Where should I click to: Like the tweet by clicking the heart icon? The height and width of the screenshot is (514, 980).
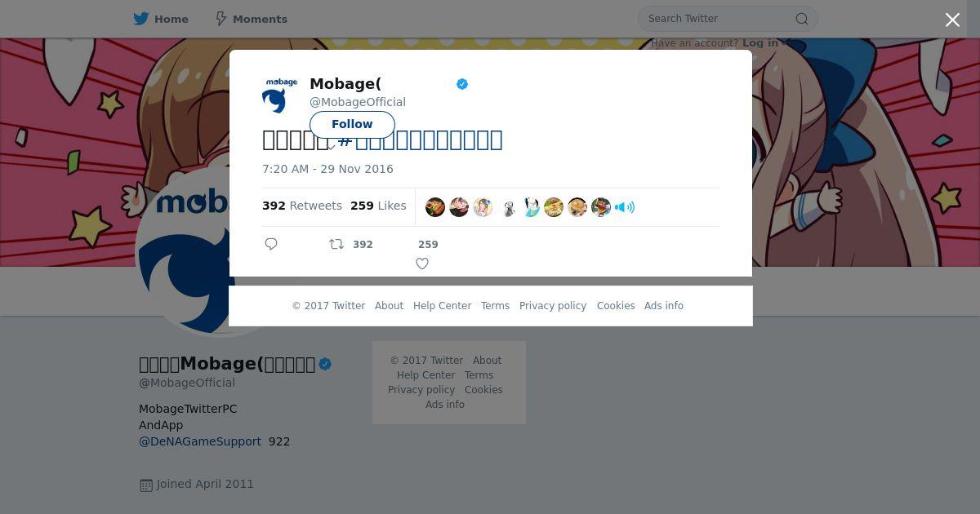[422, 264]
